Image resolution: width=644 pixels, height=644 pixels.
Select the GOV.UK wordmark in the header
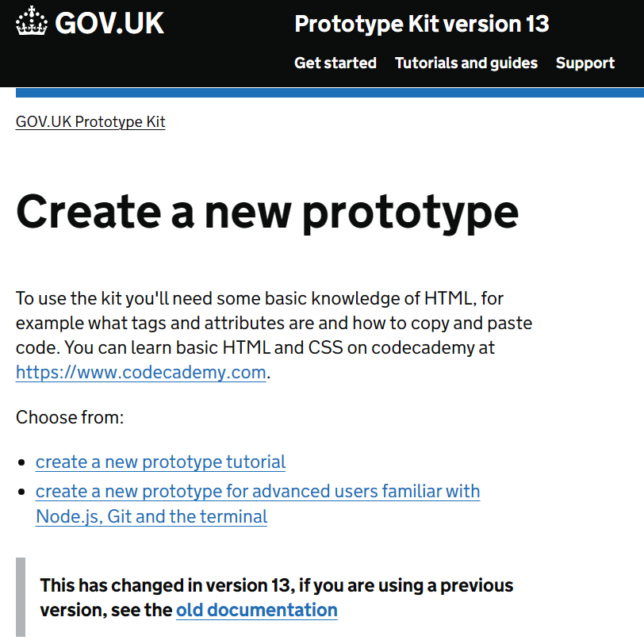click(109, 22)
